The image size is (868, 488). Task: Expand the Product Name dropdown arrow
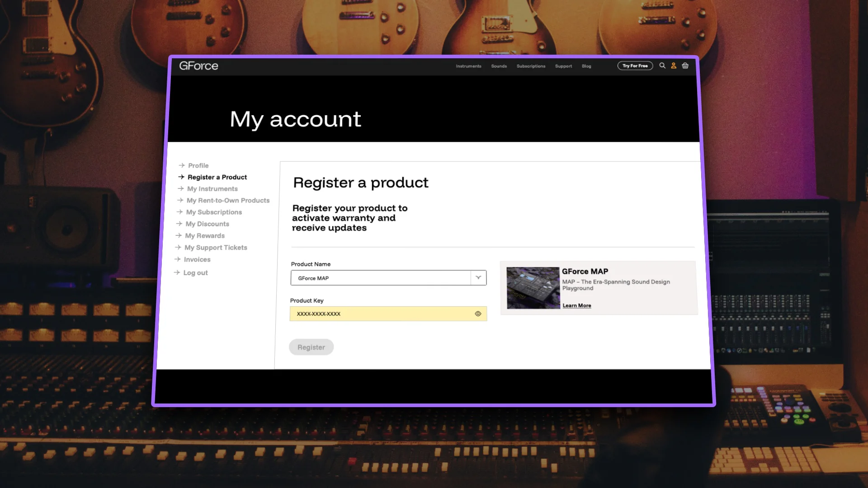478,277
